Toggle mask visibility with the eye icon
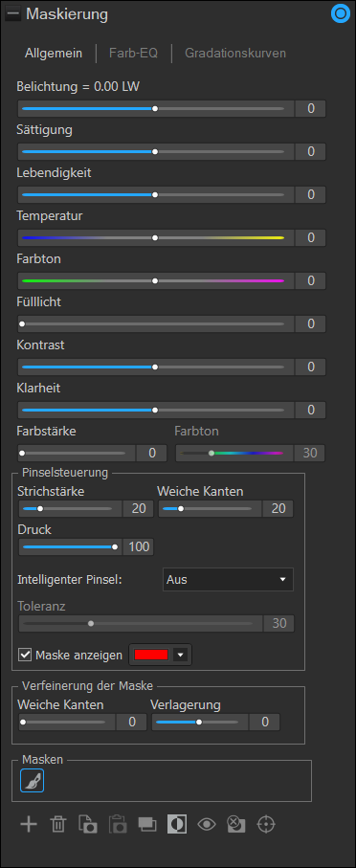The image size is (356, 868). (x=207, y=824)
